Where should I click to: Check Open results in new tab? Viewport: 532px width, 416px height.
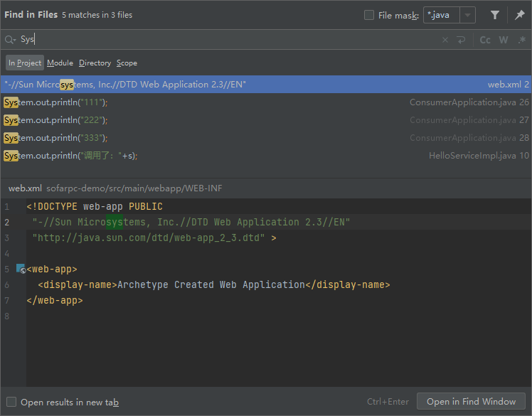[x=11, y=402]
